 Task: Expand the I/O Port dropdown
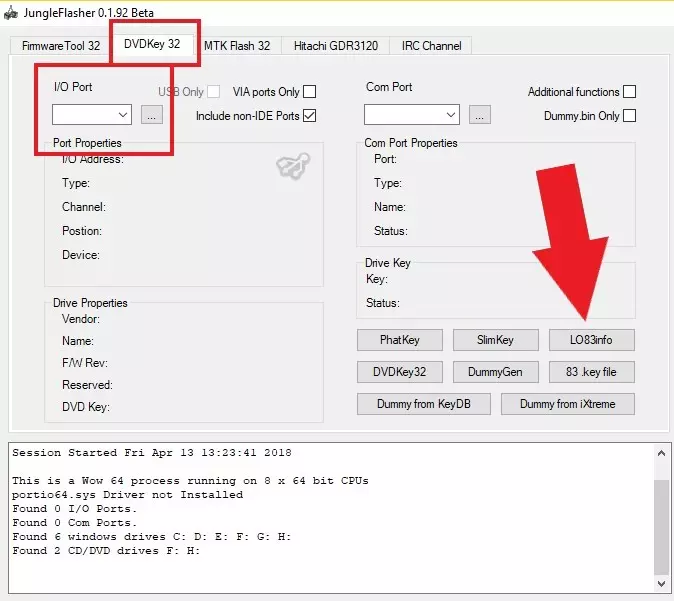click(92, 115)
